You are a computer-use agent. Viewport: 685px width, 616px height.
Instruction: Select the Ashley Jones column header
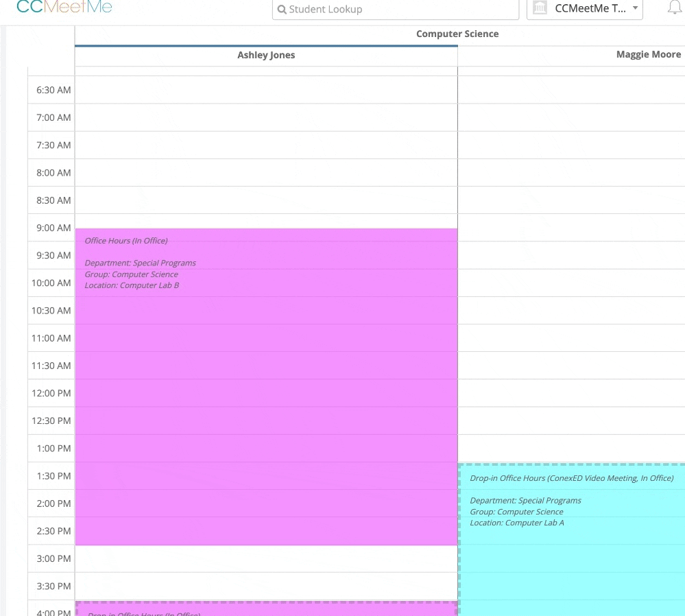(266, 55)
